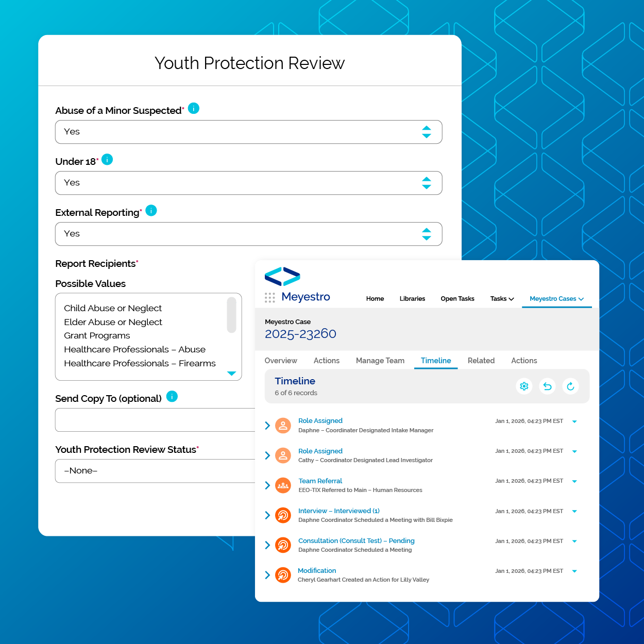Open actions menu arrow for Cathy Role Assigned
The width and height of the screenshot is (644, 644).
click(574, 451)
